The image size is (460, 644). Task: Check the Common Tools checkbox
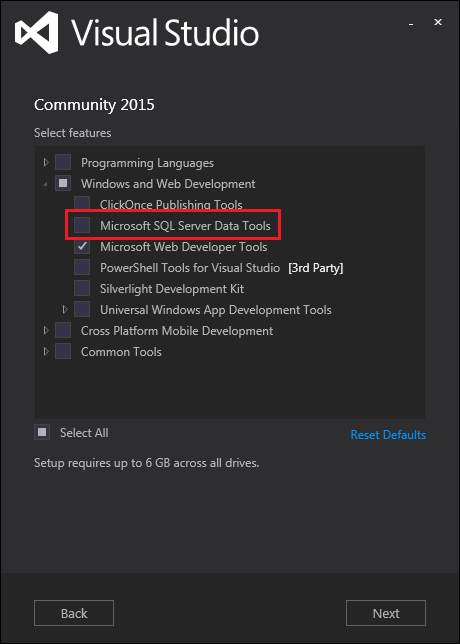coord(63,352)
